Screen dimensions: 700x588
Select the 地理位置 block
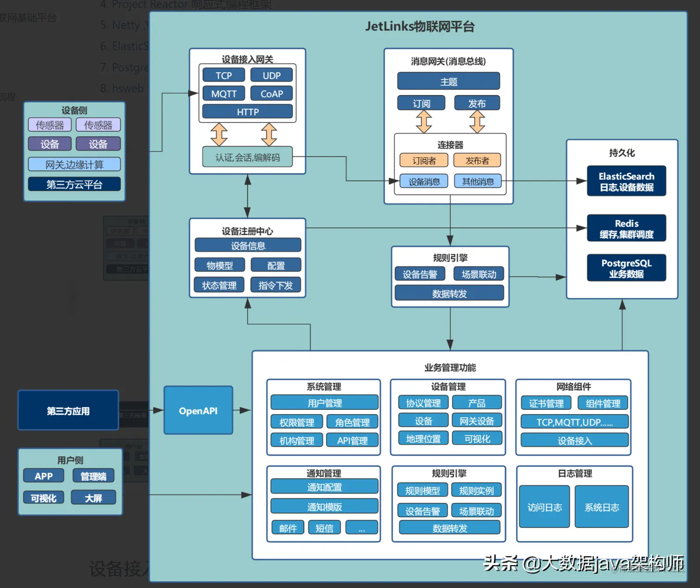click(423, 439)
